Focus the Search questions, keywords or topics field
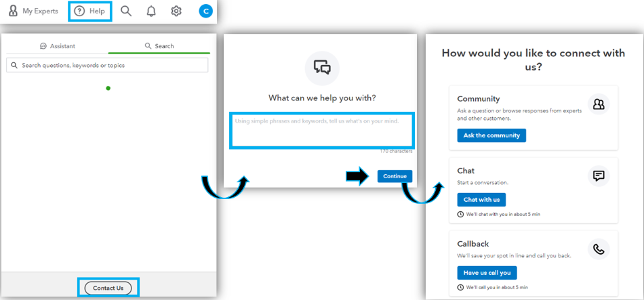The image size is (644, 300). click(108, 65)
